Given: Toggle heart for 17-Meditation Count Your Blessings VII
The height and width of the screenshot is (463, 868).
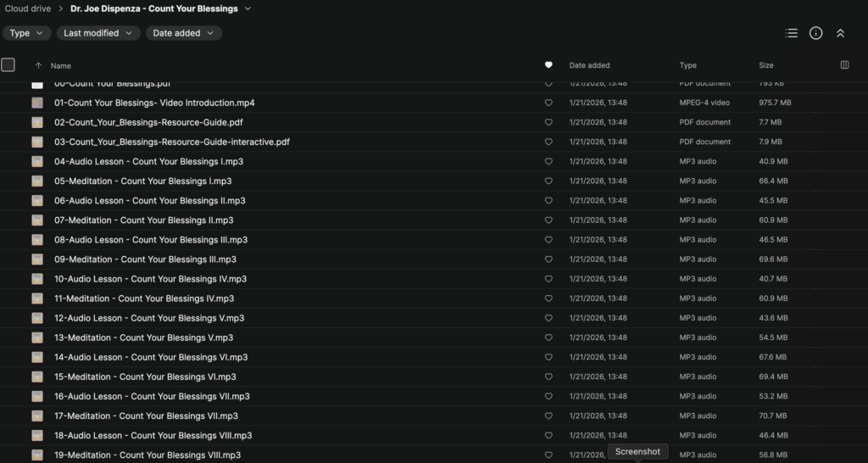Looking at the screenshot, I should click(x=548, y=416).
